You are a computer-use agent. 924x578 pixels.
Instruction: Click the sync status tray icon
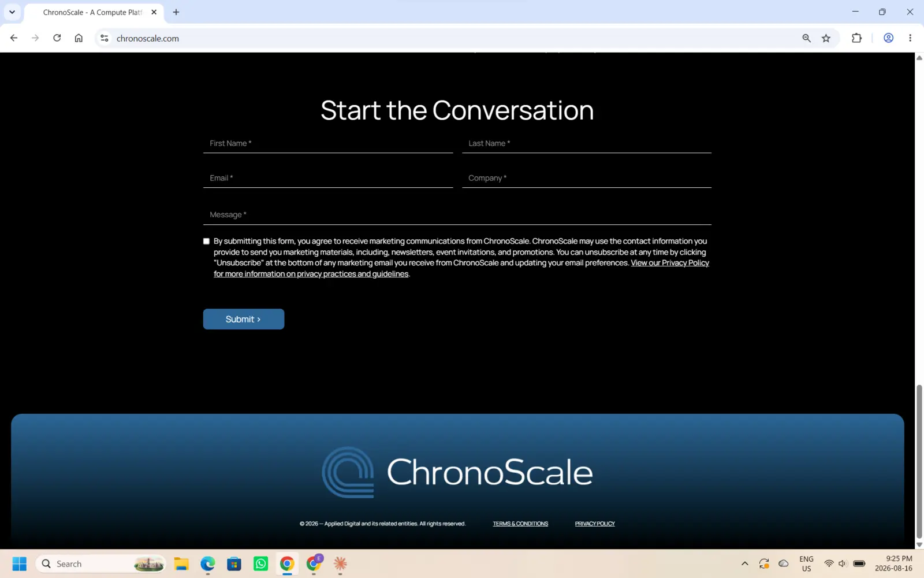pyautogui.click(x=764, y=564)
